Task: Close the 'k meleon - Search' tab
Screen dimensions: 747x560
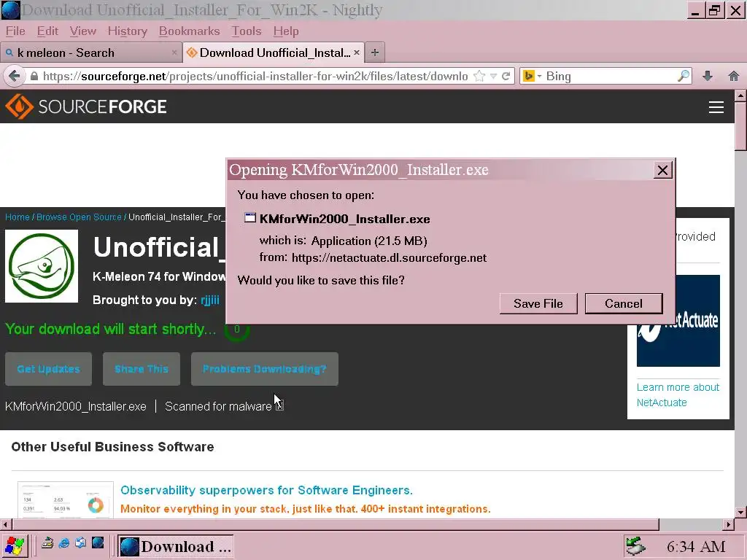Action: point(174,52)
